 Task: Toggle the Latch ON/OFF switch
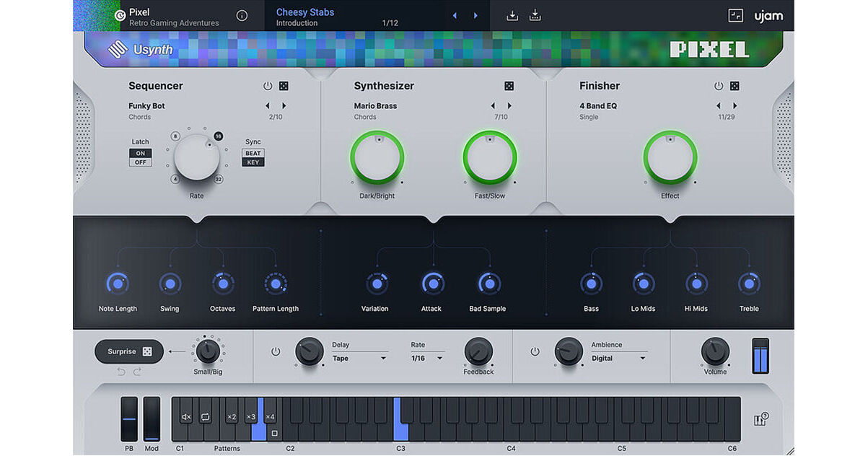pyautogui.click(x=140, y=157)
